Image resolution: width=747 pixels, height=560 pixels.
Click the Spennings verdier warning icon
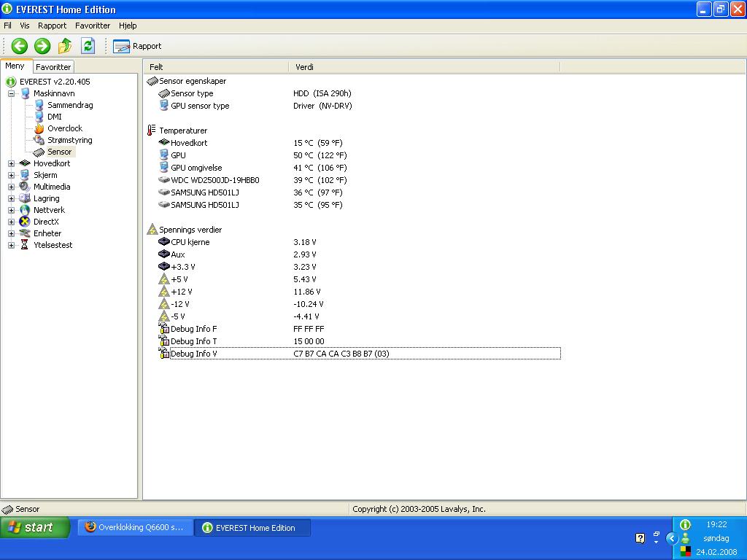152,230
